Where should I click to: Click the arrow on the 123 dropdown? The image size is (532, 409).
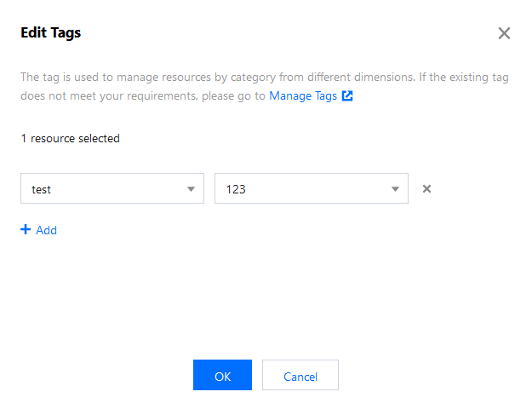(395, 189)
